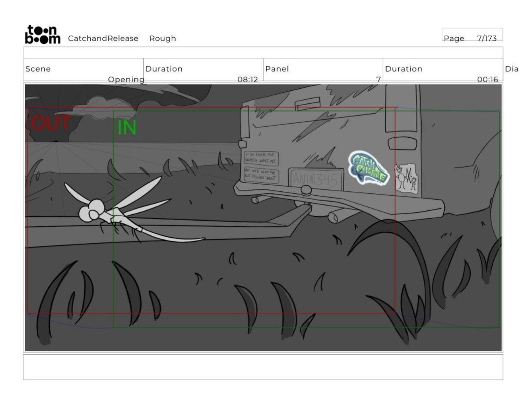Click the Catch & Release sticker on the truck

click(368, 168)
